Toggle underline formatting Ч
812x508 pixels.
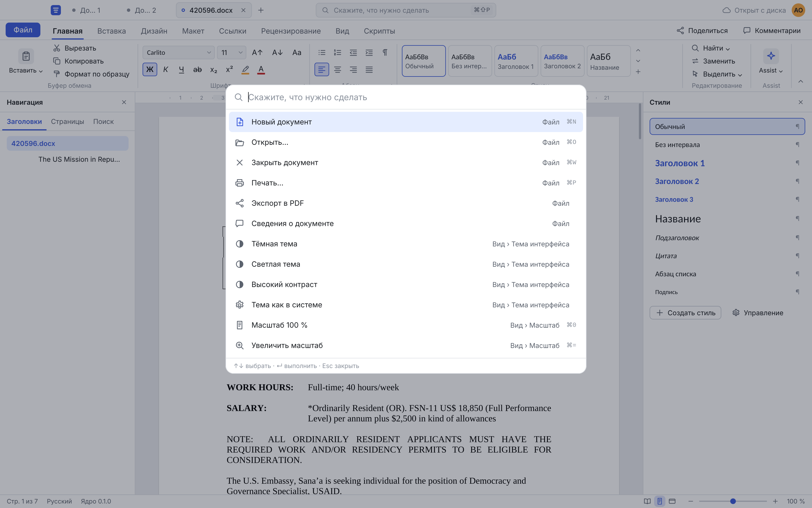point(182,69)
